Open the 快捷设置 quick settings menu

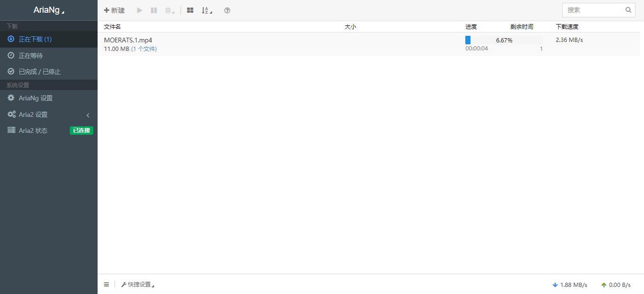138,285
